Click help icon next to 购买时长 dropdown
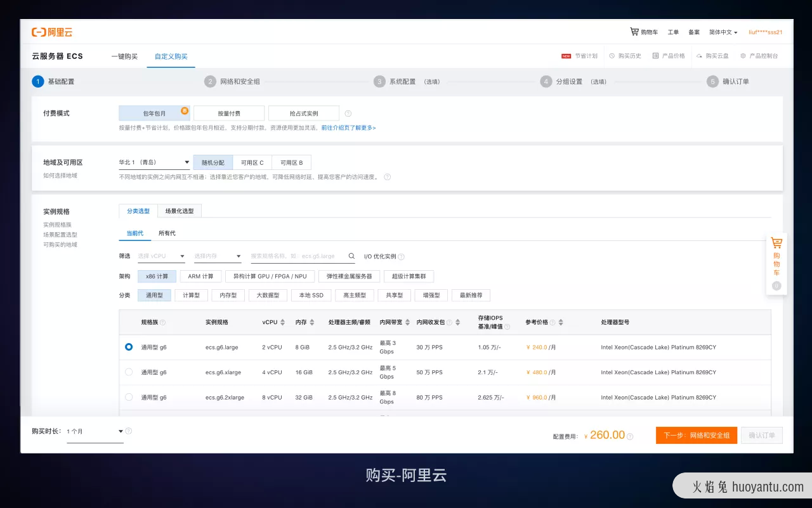812x508 pixels. click(x=129, y=431)
